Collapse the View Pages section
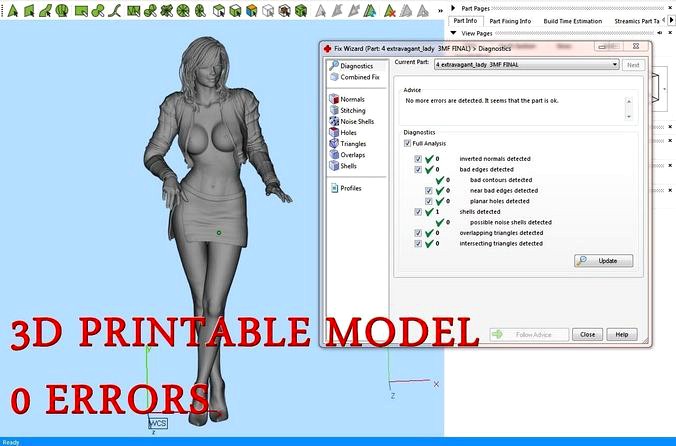Image resolution: width=676 pixels, height=446 pixels. pos(453,33)
